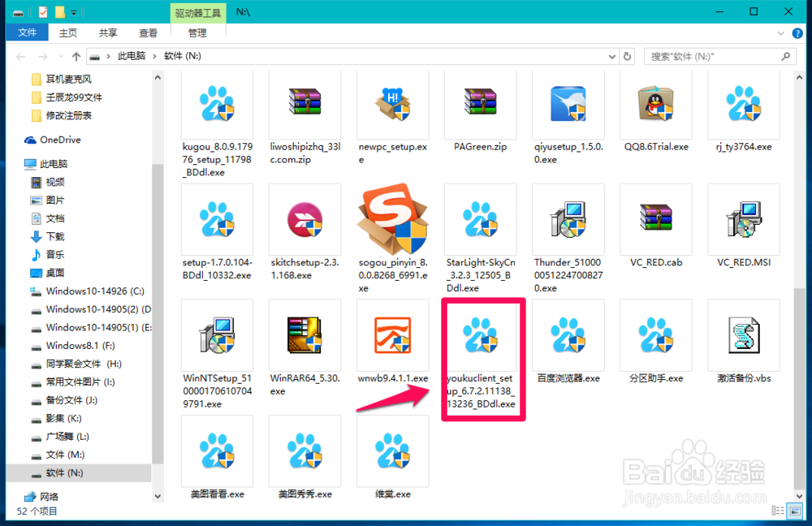Open recent locations dropdown arrow
This screenshot has width=812, height=526.
(x=61, y=57)
